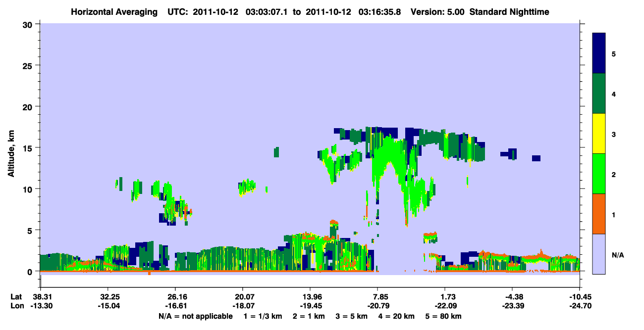Click legend entry '1 = 1/3 km'
644x330 pixels.
tap(264, 316)
